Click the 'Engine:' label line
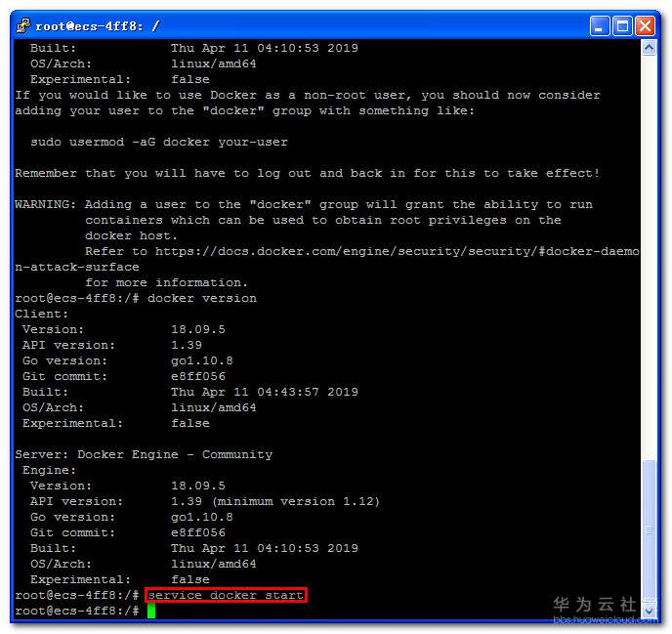672x634 pixels. tap(49, 470)
